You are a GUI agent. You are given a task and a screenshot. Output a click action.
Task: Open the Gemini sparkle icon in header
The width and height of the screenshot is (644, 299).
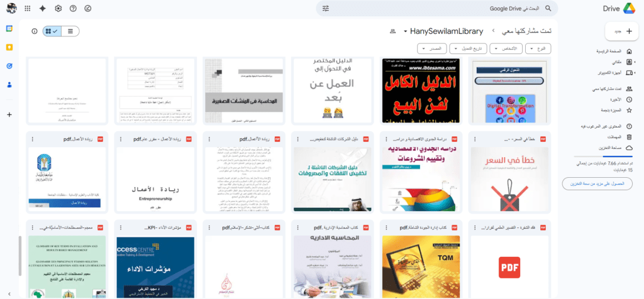[x=42, y=8]
